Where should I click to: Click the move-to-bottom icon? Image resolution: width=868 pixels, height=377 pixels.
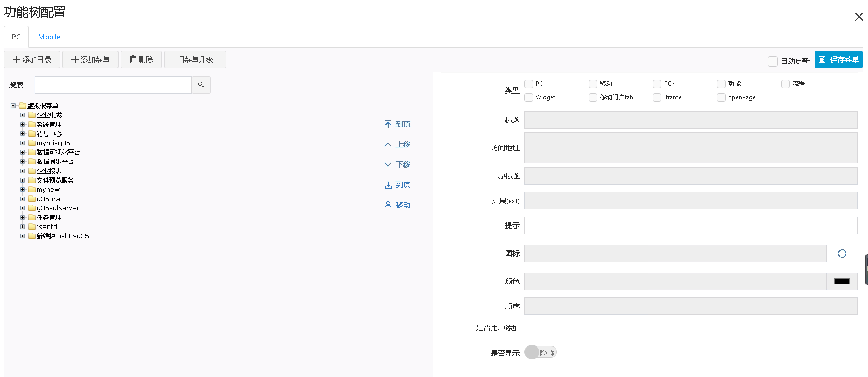(388, 185)
